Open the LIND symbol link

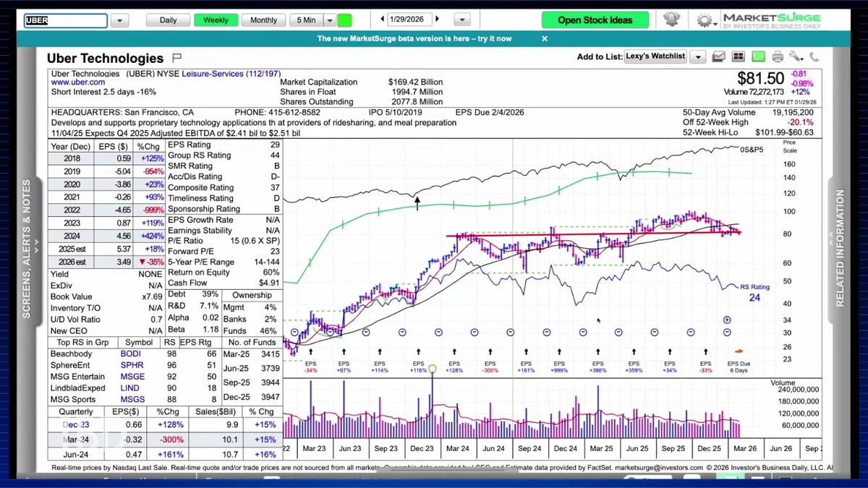pos(130,388)
